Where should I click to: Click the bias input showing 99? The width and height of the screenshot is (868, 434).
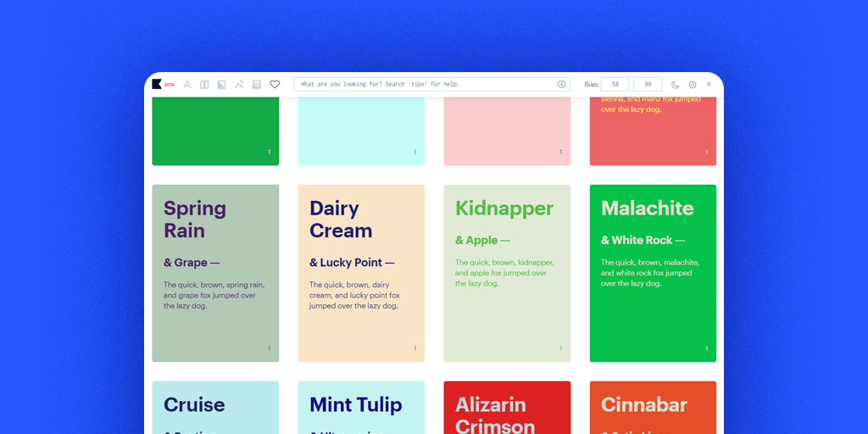648,85
